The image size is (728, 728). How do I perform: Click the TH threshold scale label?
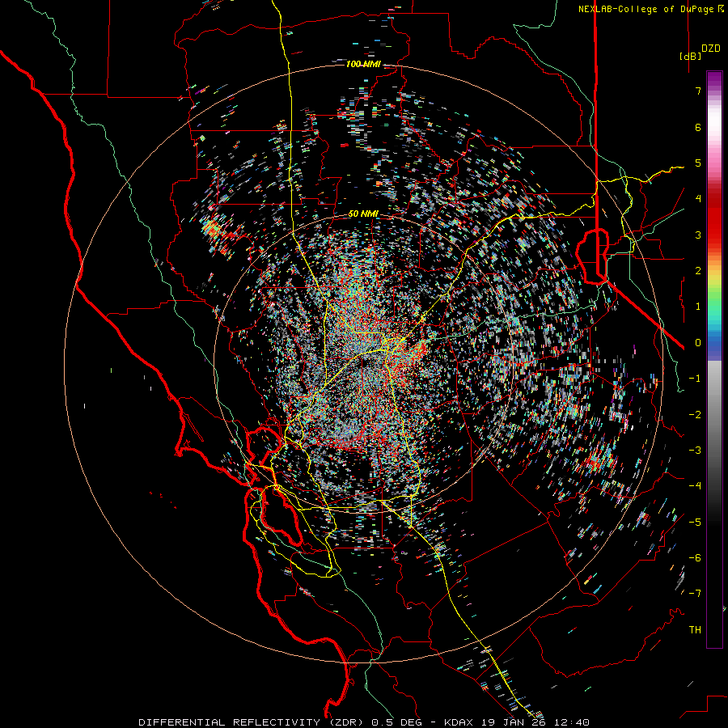click(695, 630)
